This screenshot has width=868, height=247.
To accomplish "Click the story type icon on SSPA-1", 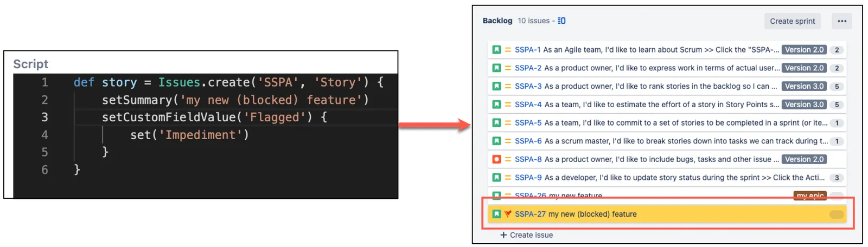I will 496,50.
